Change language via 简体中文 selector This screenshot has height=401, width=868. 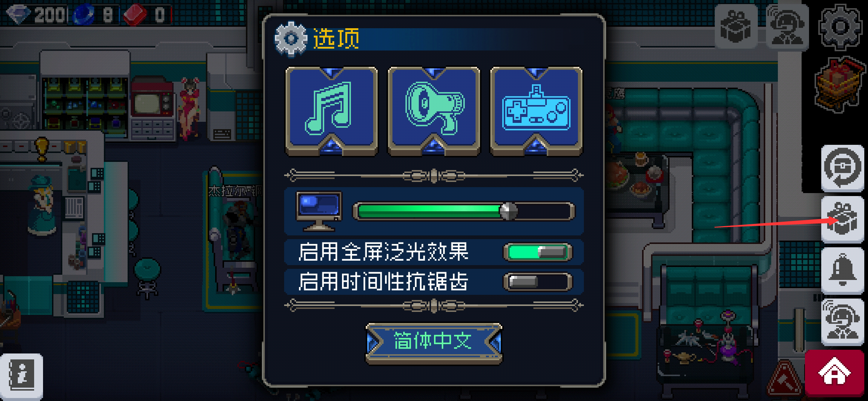[434, 342]
